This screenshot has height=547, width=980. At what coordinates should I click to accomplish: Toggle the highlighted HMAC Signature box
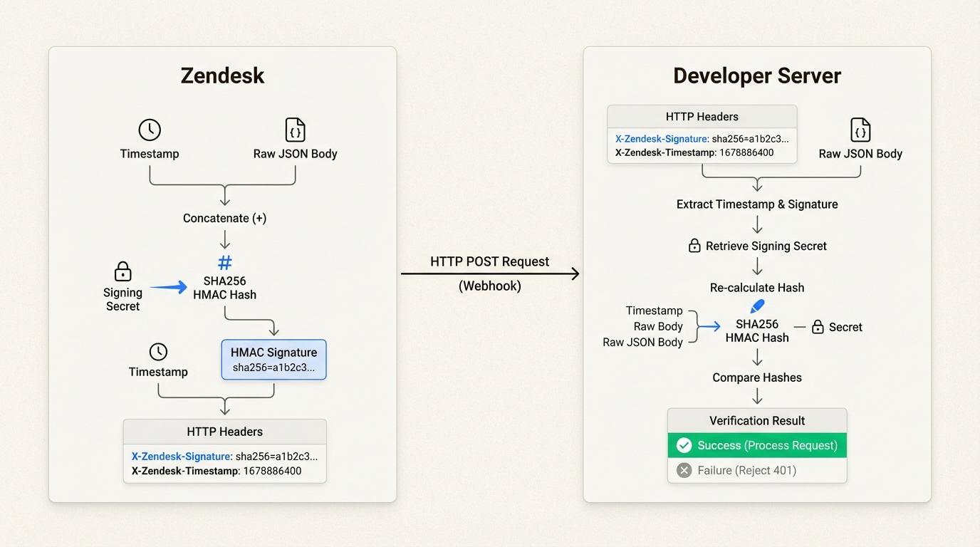pos(273,359)
